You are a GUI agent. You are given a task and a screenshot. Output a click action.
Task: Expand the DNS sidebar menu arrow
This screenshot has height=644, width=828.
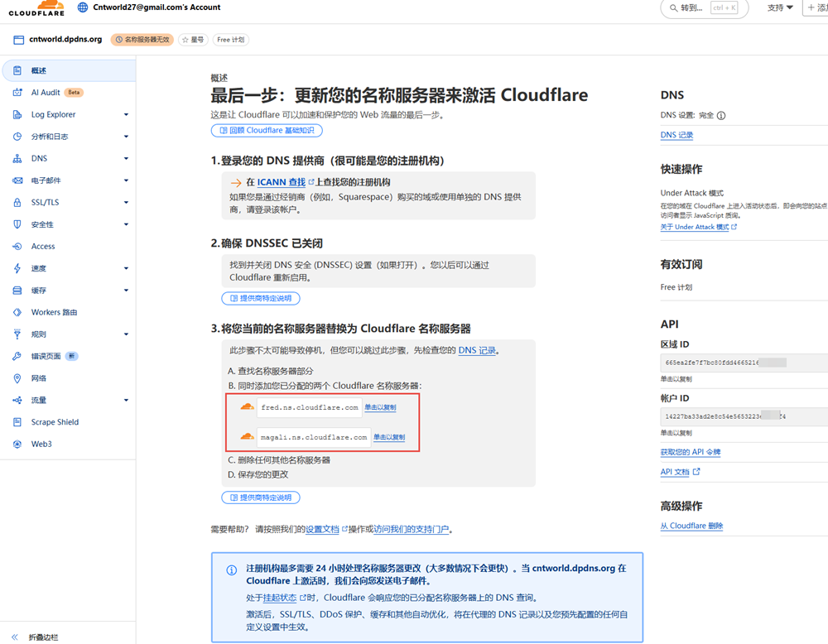point(126,158)
